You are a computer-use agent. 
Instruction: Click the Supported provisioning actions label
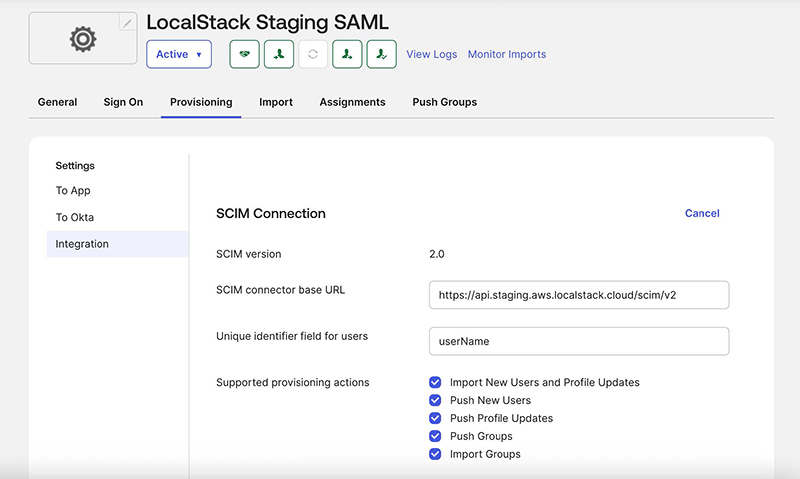292,383
